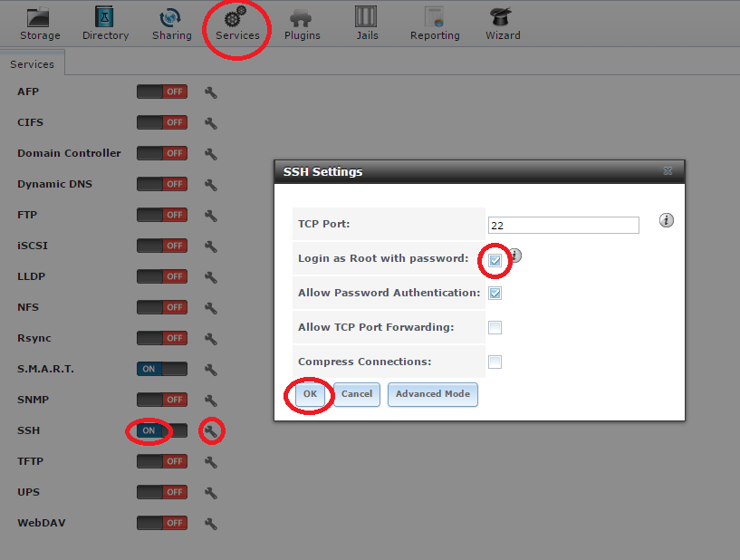Screen dimensions: 740x560
Task: Configure NFS with its wrench icon
Action: [211, 308]
